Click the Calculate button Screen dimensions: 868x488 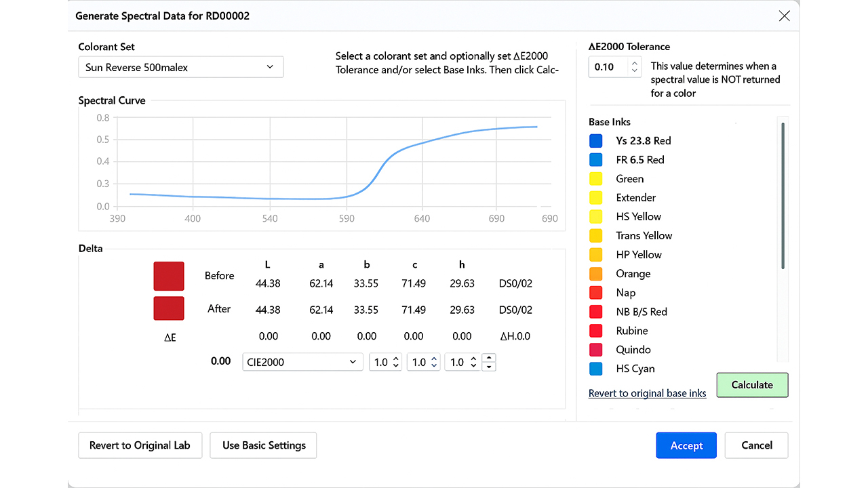tap(752, 384)
